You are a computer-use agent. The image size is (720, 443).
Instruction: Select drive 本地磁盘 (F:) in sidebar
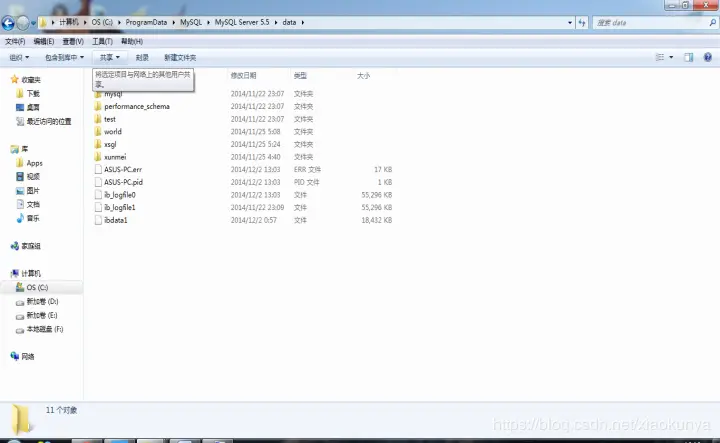point(45,329)
